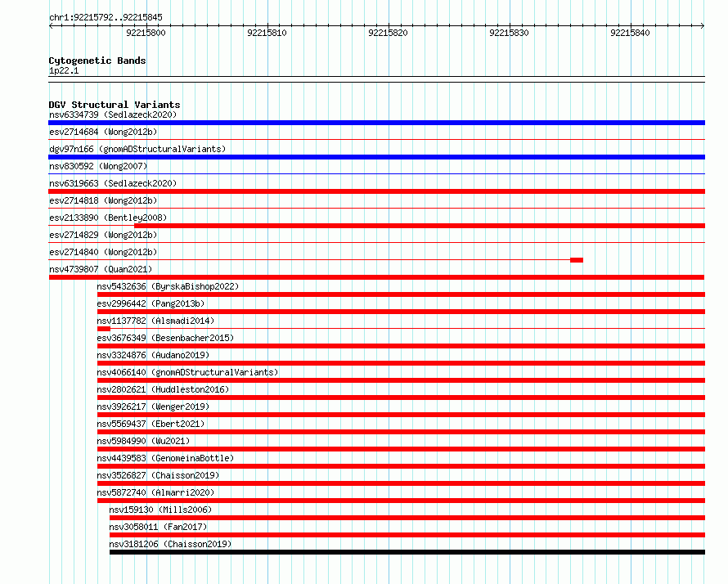Open nsv2802621 (Huddleston2016) label

[x=163, y=389]
